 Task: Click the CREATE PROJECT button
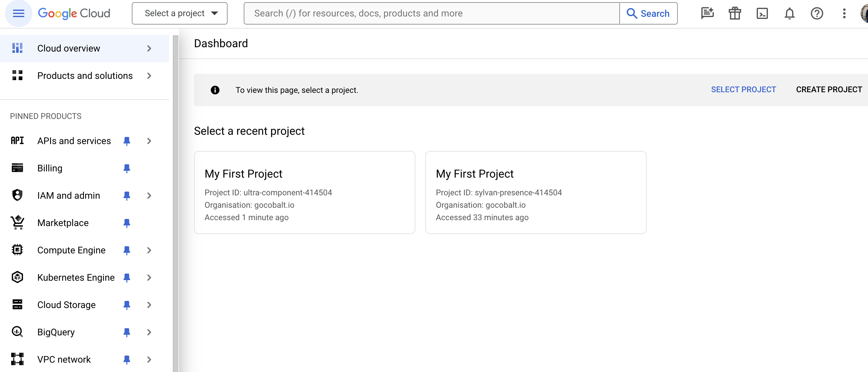tap(829, 89)
